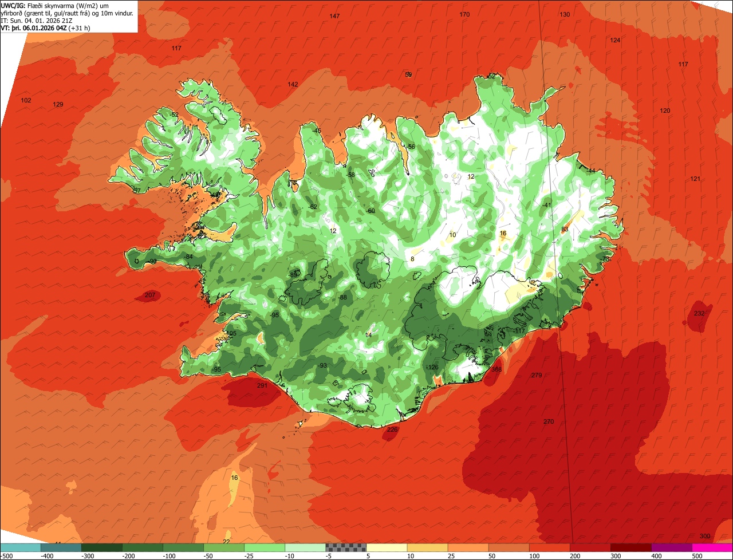
Task: Click the inland value 14
Action: 368,335
